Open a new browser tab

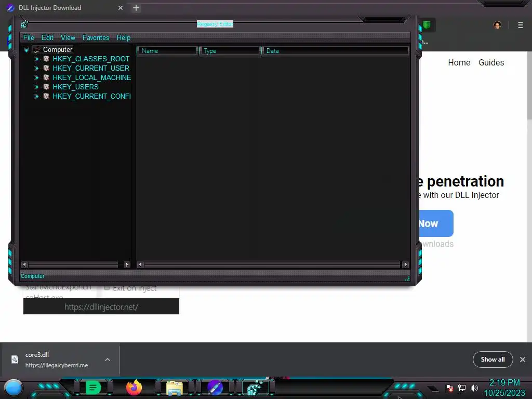pyautogui.click(x=136, y=8)
